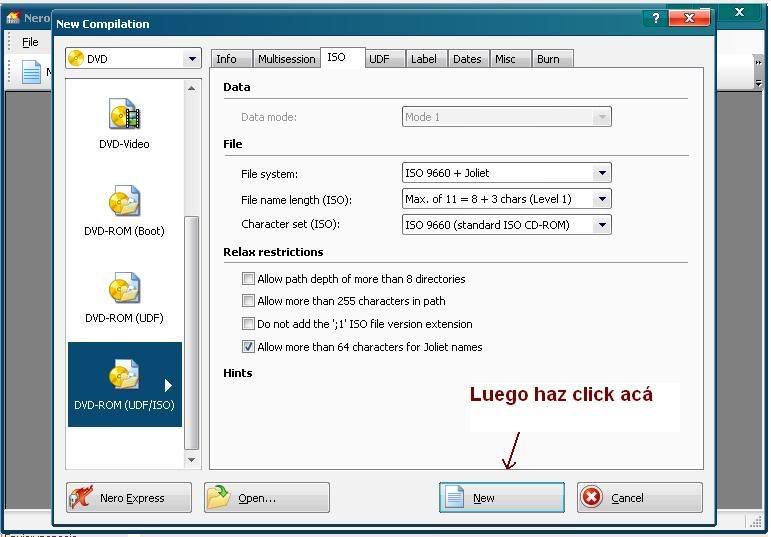Click the Nero application icon in title bar

click(13, 18)
